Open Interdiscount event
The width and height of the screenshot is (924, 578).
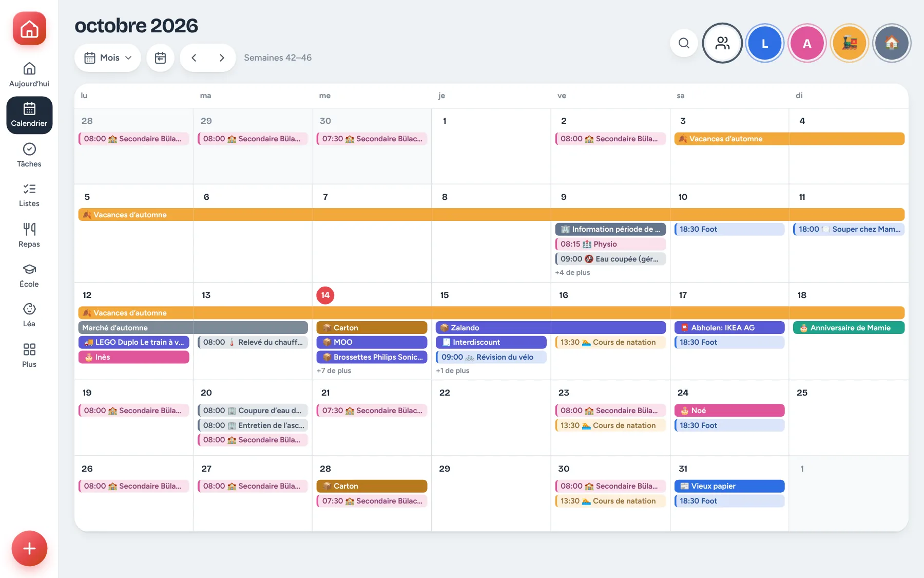491,342
